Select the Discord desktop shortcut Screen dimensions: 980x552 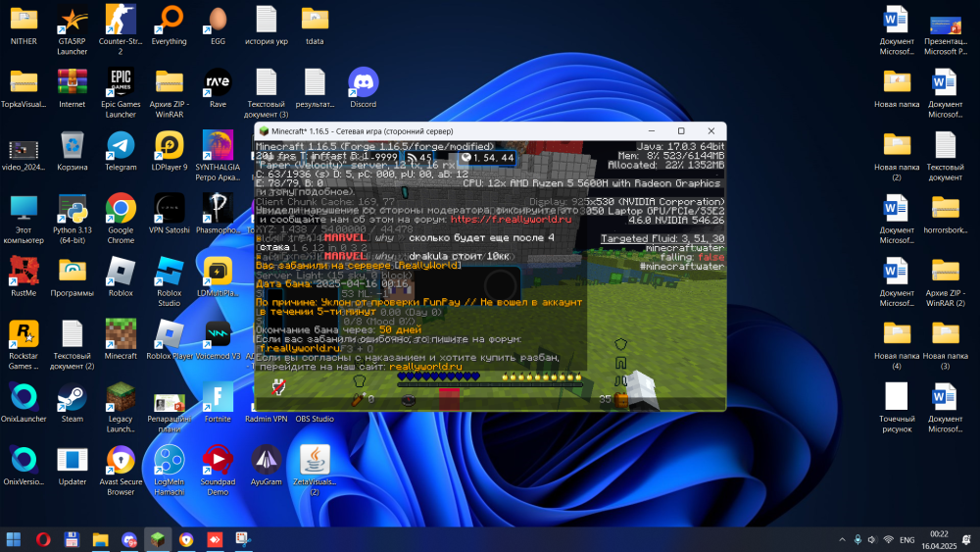coord(364,87)
